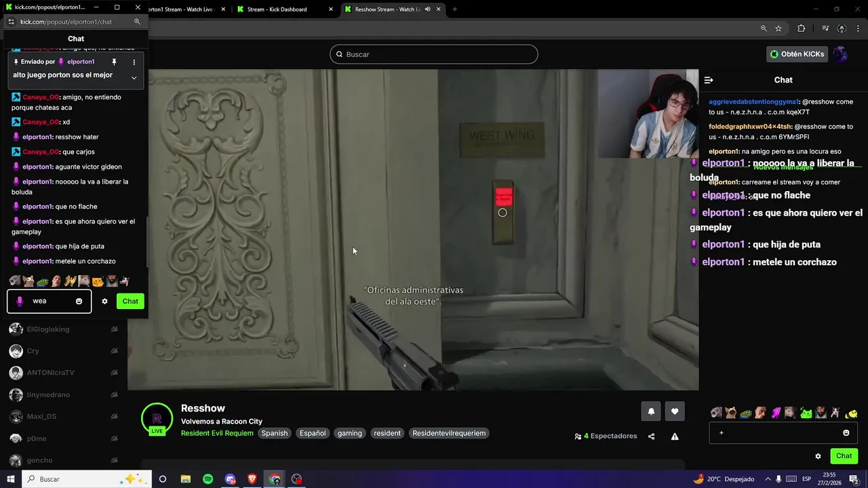Click the Español tag
This screenshot has width=868, height=488.
coord(313,433)
